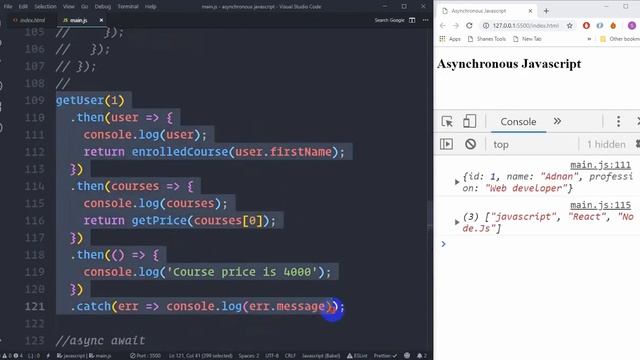Close the Asynchronous Javascript browser tab
The image size is (640, 360).
pyautogui.click(x=530, y=11)
